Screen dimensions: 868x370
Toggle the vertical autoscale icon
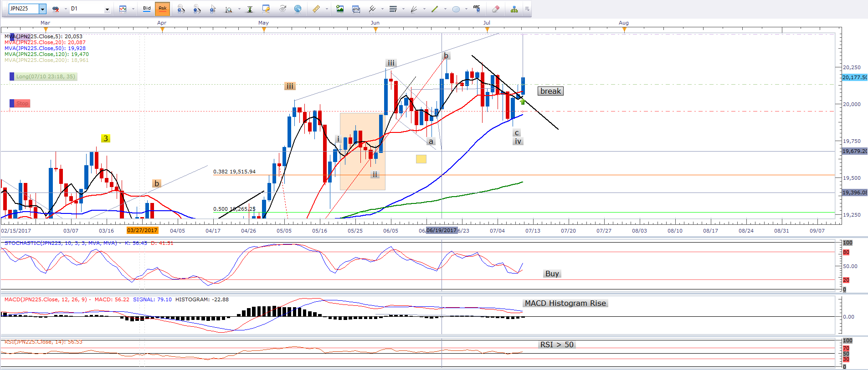[250, 9]
